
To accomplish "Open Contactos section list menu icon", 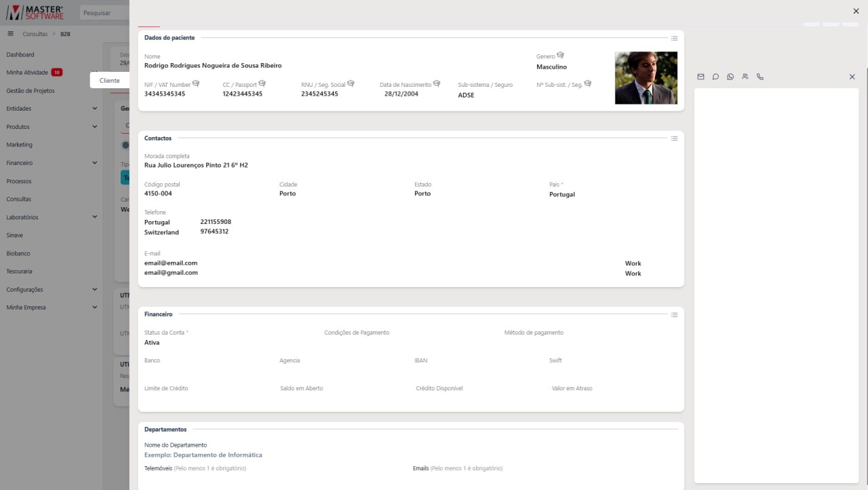I will click(674, 138).
